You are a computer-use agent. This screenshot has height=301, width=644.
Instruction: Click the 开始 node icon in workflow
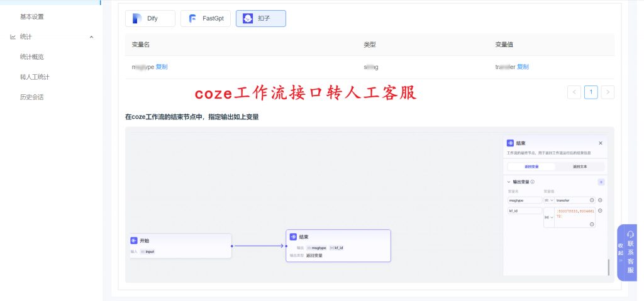click(x=134, y=241)
